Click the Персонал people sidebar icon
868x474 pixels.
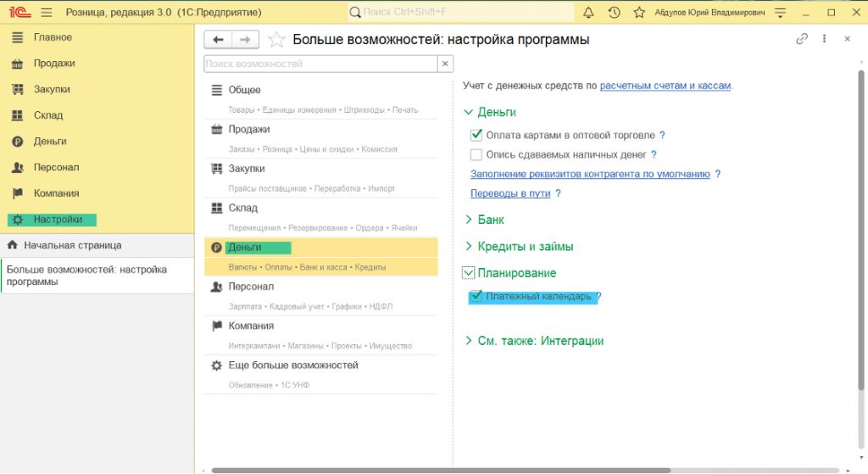click(18, 167)
